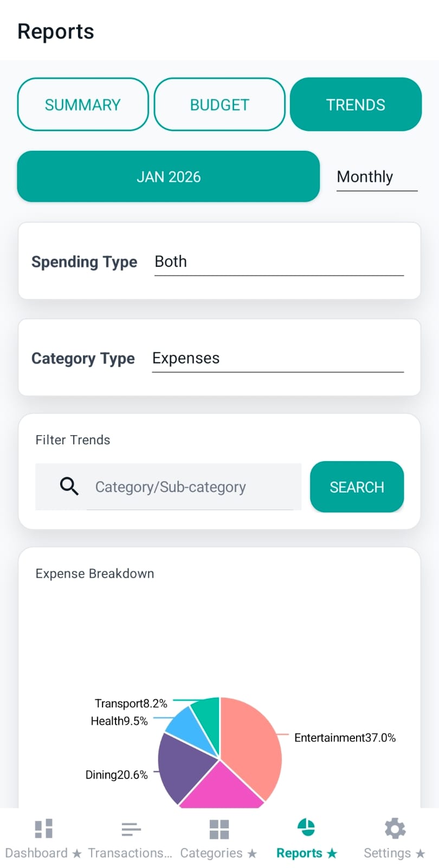Open the Category Type dropdown showing Expenses
The width and height of the screenshot is (439, 868).
pyautogui.click(x=278, y=358)
